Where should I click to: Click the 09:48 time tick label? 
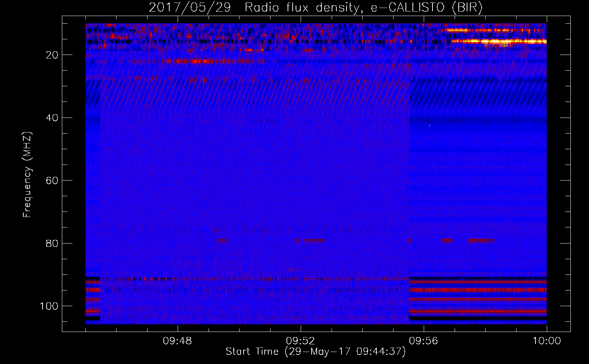[x=177, y=341]
